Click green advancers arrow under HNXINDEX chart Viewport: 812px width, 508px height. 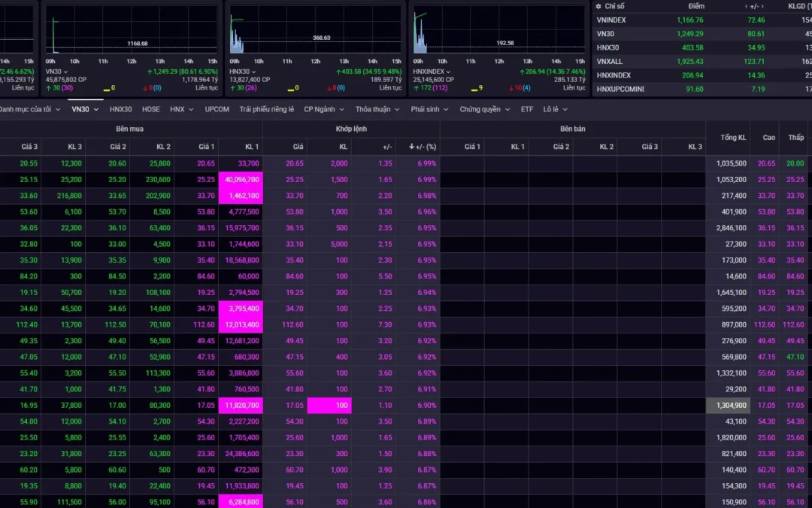416,88
